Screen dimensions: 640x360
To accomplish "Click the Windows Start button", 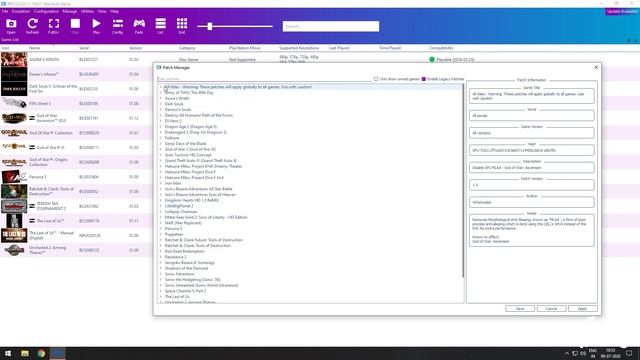I will (x=8, y=353).
